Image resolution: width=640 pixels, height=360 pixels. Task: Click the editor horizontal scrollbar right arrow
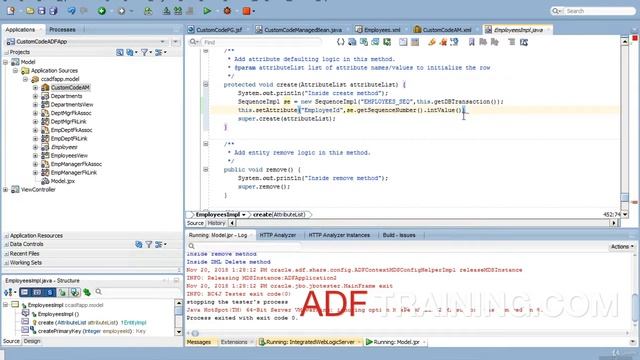pos(613,223)
